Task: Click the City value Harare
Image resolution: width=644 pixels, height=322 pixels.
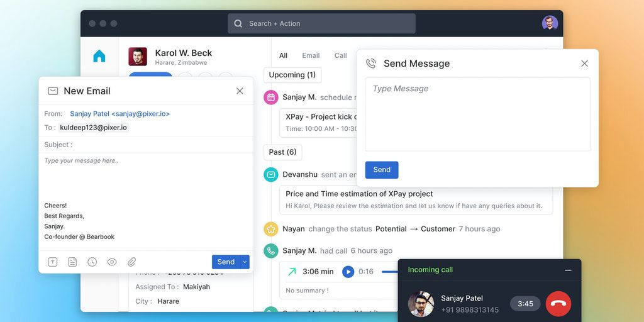Action: [169, 301]
